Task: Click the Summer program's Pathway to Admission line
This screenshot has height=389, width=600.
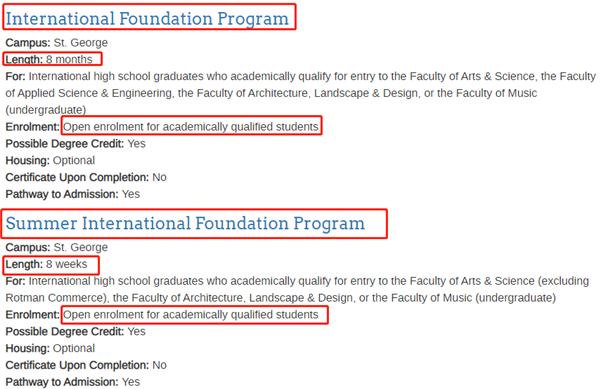Action: (x=73, y=382)
